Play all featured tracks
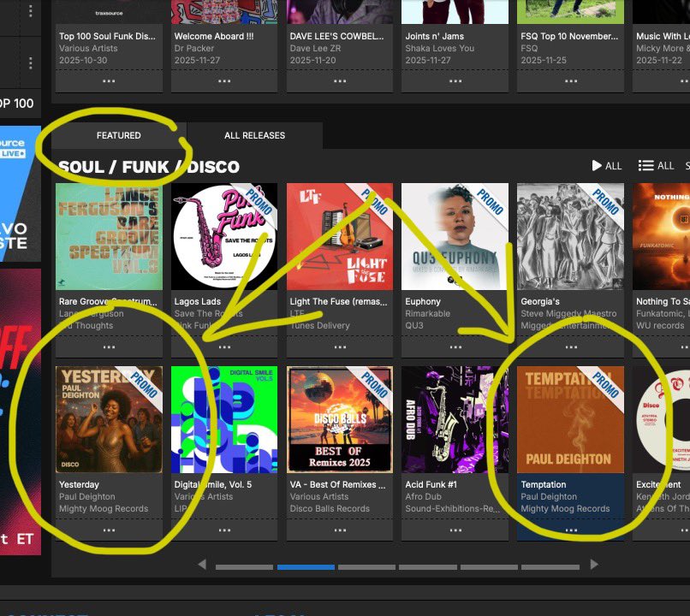Screen dimensions: 690x616 coord(606,166)
